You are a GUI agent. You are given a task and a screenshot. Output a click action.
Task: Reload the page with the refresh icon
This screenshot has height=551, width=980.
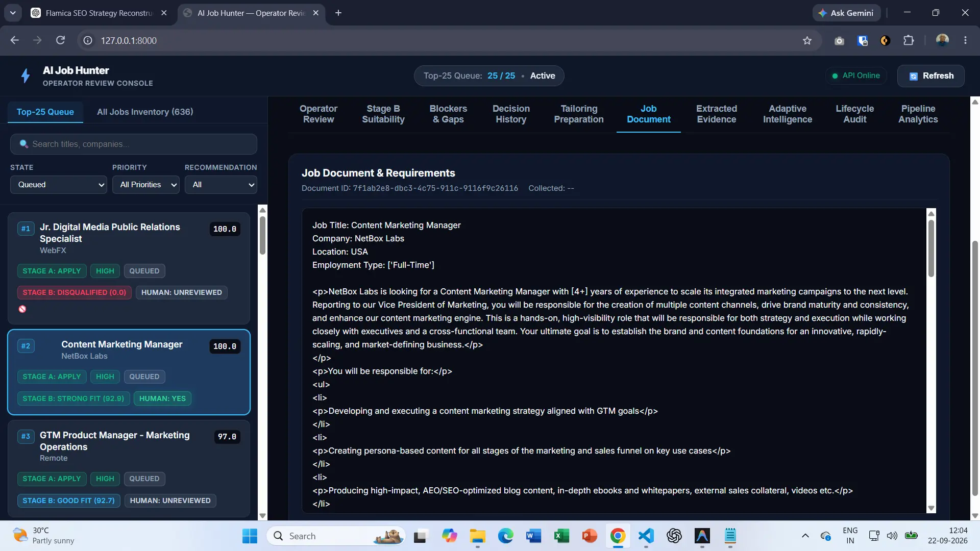[x=60, y=40]
